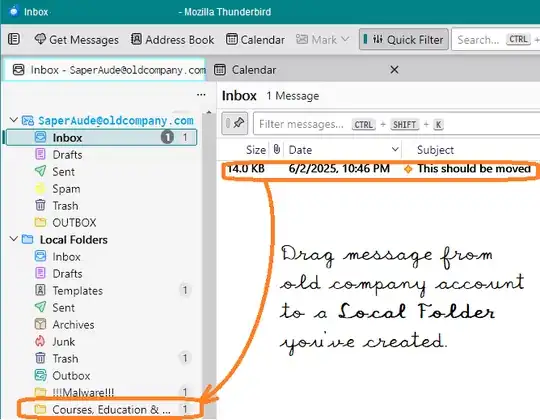Collapse the Local Folders tree
Image resolution: width=540 pixels, height=420 pixels.
(x=13, y=239)
